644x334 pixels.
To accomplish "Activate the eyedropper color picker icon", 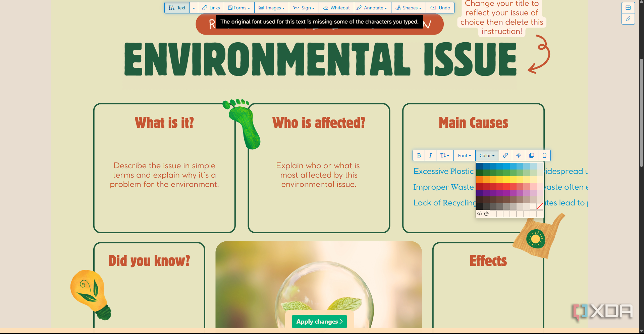I will click(486, 214).
